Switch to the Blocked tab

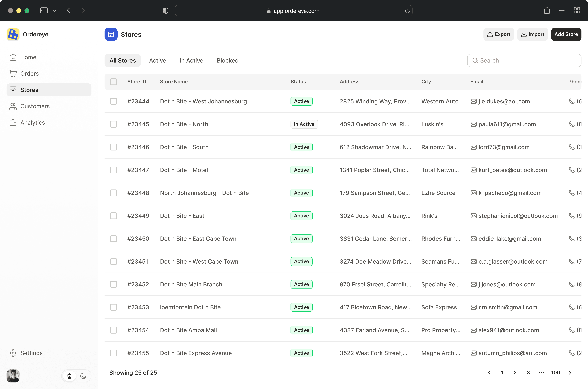(x=228, y=61)
